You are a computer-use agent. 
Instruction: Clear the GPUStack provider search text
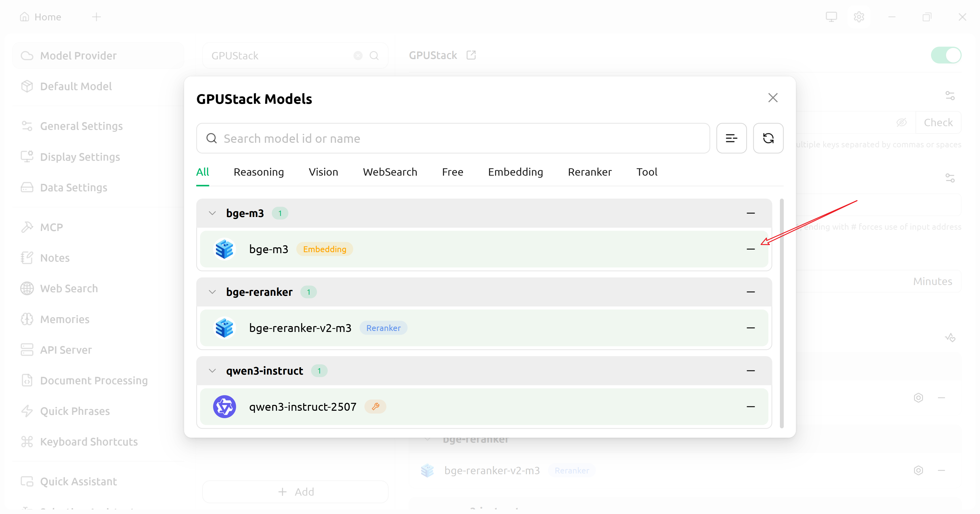(x=358, y=56)
